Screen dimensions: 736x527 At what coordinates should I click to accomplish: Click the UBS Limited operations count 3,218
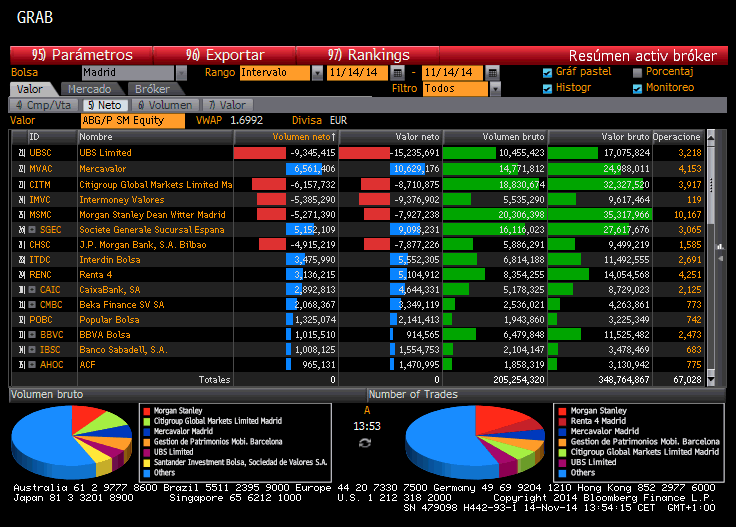pyautogui.click(x=690, y=153)
